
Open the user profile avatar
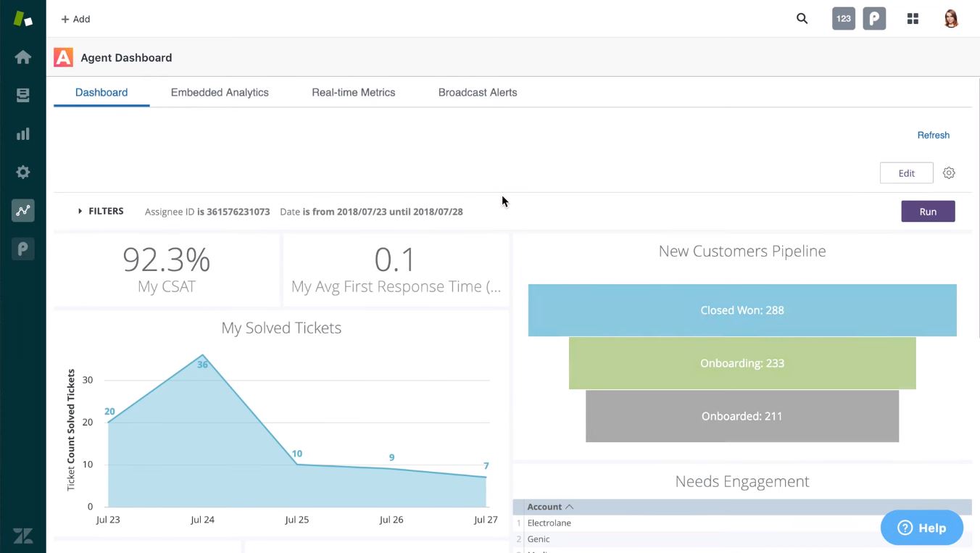951,19
